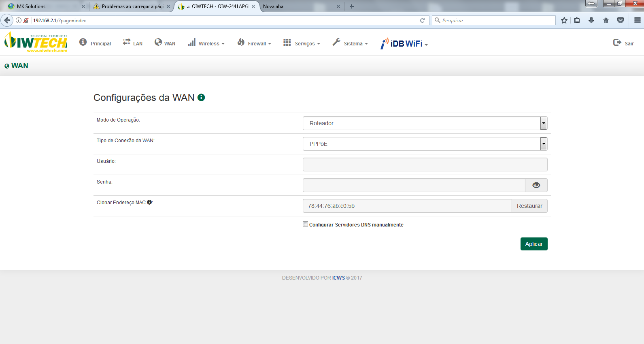Click the browser back arrow button
Screen dimensions: 644x344
coord(7,20)
